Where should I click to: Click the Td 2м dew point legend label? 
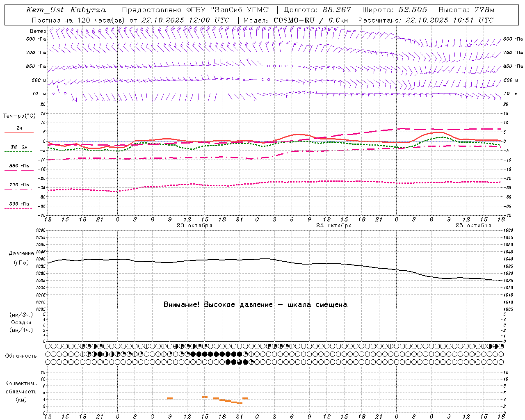click(19, 147)
